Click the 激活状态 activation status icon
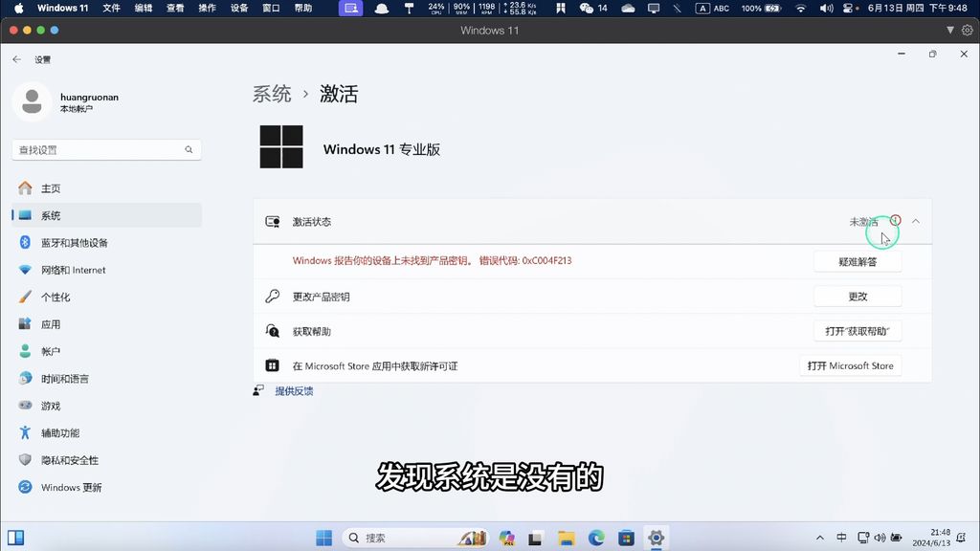This screenshot has width=980, height=551. click(x=273, y=222)
